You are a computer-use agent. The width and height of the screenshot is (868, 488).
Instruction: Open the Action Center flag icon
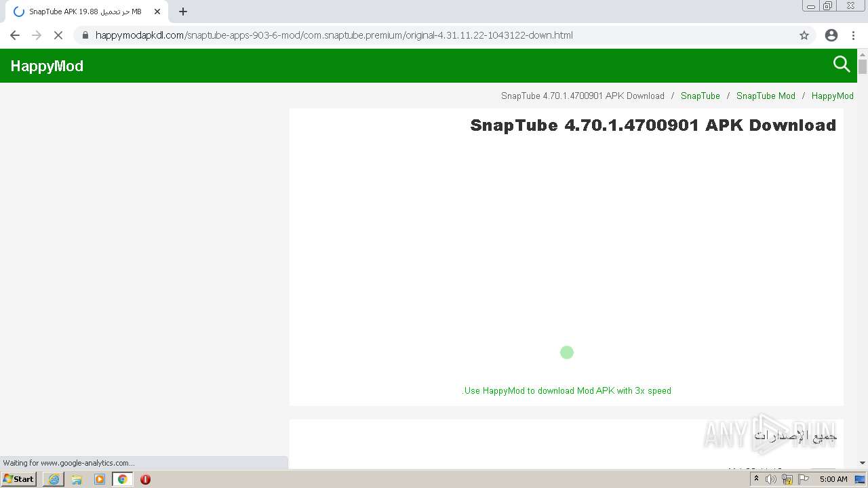click(x=804, y=479)
